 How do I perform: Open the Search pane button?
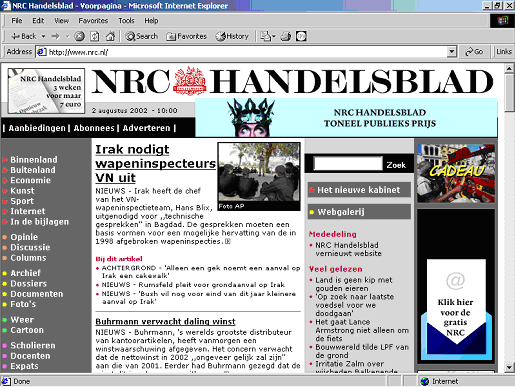141,36
